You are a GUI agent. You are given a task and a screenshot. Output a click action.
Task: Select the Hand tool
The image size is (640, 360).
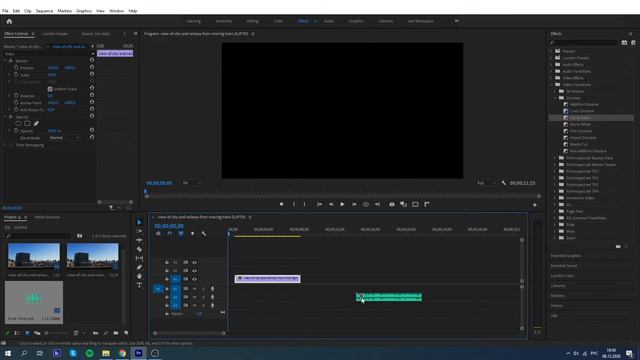tap(139, 276)
